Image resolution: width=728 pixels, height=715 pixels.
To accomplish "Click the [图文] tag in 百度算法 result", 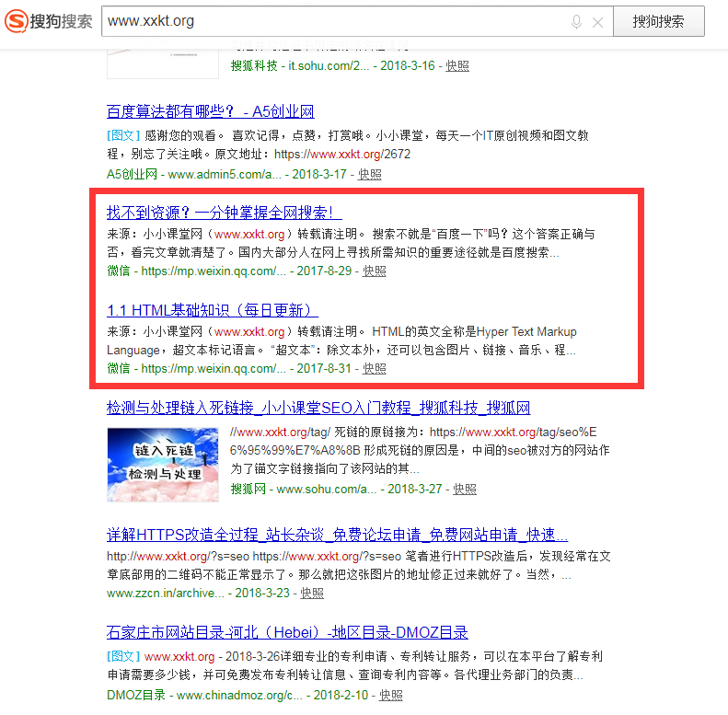I will tap(123, 135).
